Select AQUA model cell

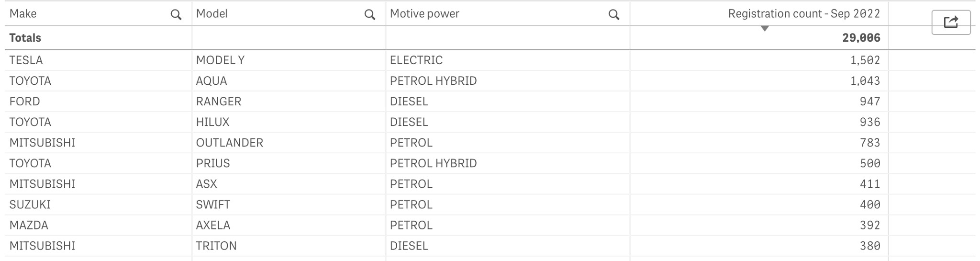click(x=212, y=81)
